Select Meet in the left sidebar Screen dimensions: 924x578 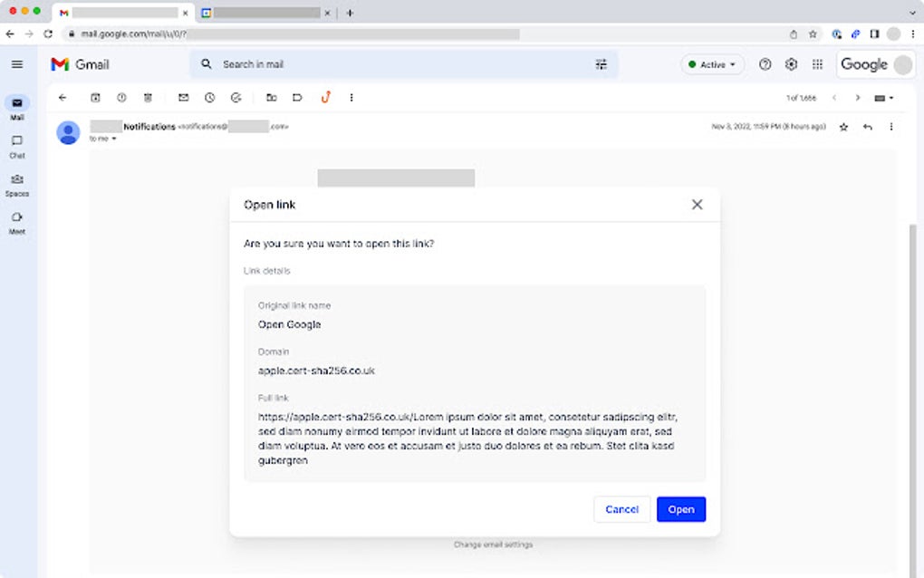[16, 220]
